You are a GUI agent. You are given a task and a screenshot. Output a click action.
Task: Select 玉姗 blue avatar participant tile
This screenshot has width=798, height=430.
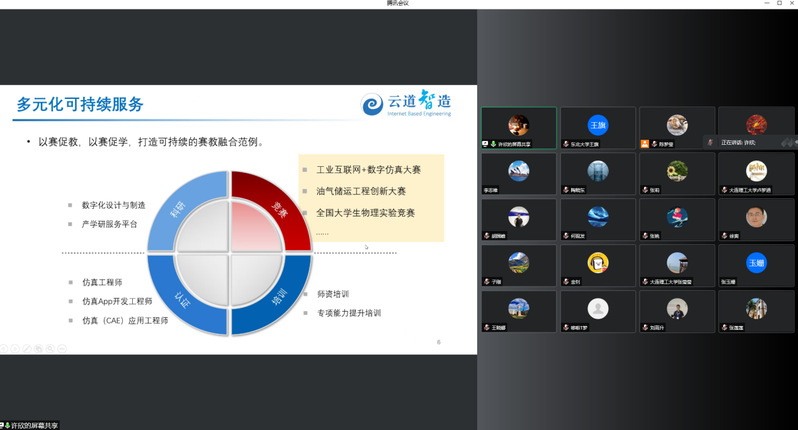tap(755, 265)
